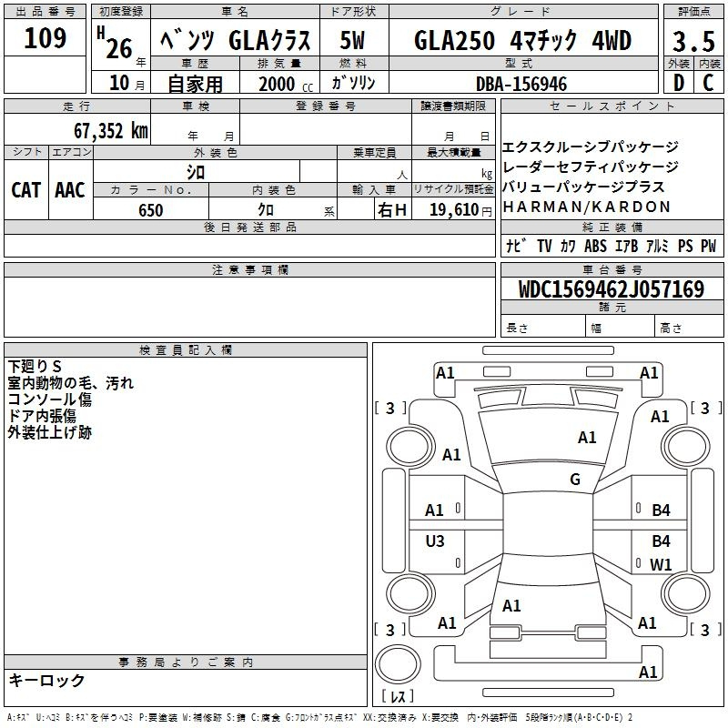Select the recycle deposit 19,610 value

tap(452, 210)
